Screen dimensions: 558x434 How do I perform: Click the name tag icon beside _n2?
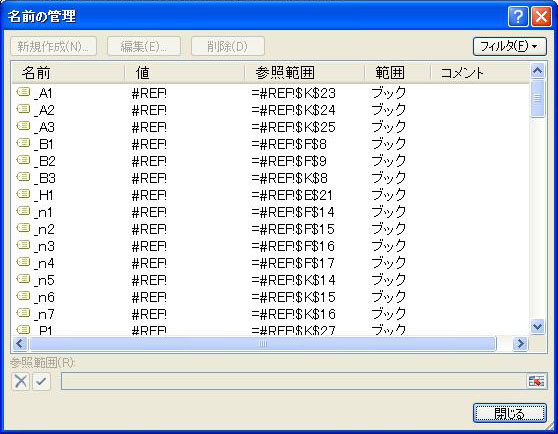[23, 228]
